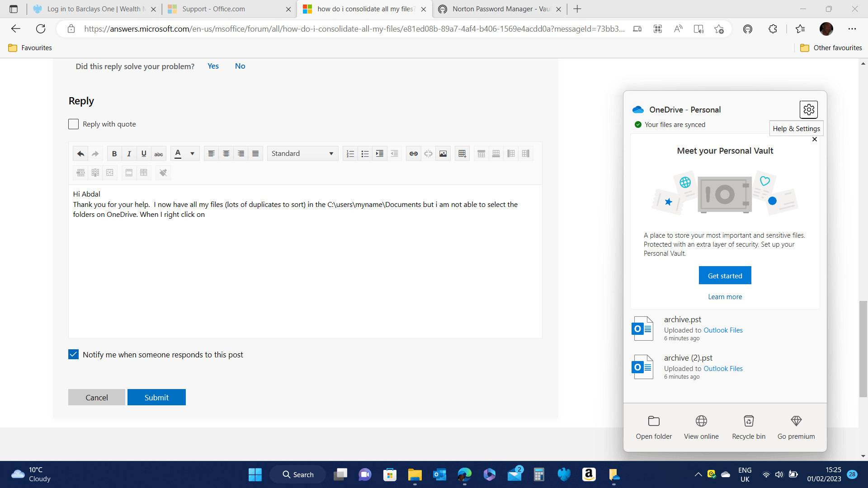Select the font color swatch button

tap(178, 154)
